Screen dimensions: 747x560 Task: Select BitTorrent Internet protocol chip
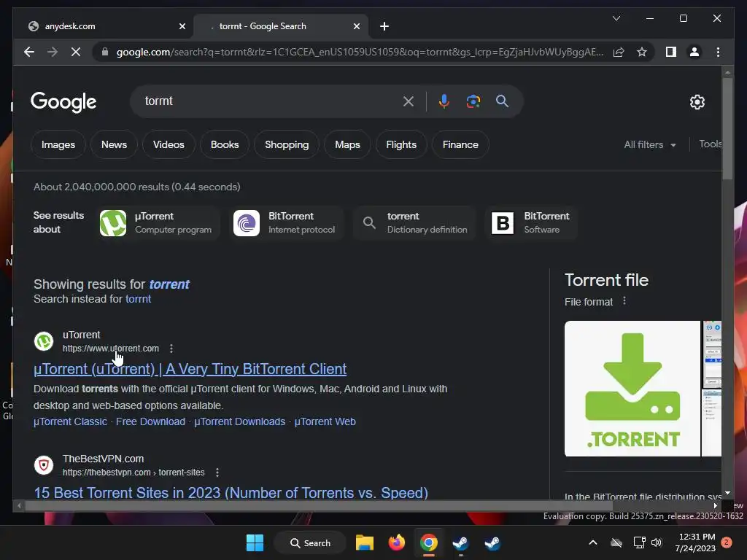(286, 222)
